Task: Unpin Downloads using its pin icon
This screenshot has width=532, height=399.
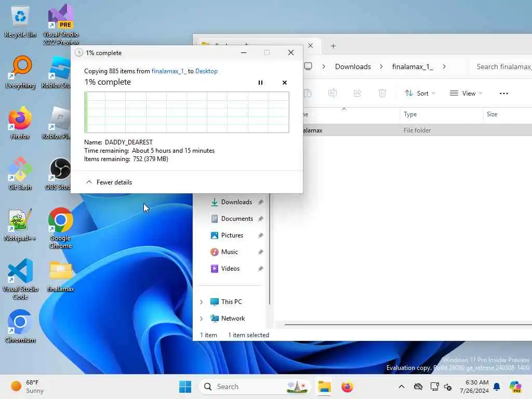Action: coord(260,202)
